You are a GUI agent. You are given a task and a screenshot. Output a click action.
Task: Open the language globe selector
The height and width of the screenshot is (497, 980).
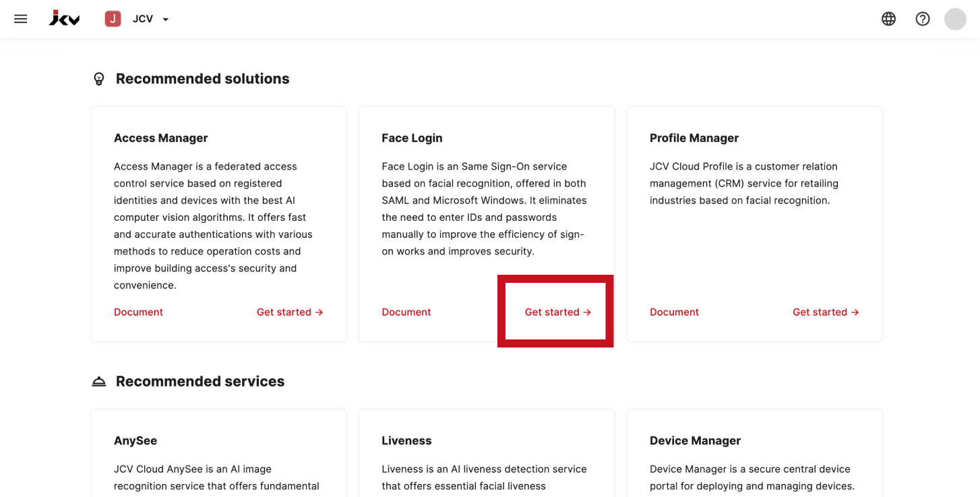click(x=889, y=19)
